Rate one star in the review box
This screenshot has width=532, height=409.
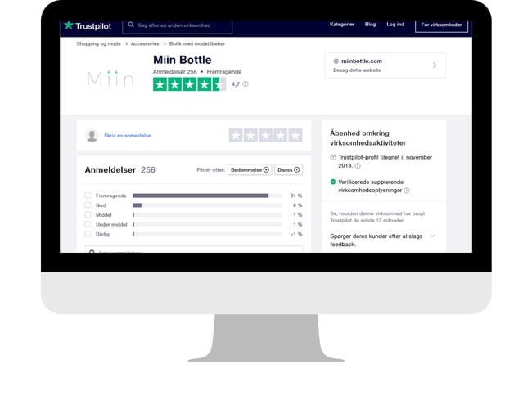click(x=236, y=135)
